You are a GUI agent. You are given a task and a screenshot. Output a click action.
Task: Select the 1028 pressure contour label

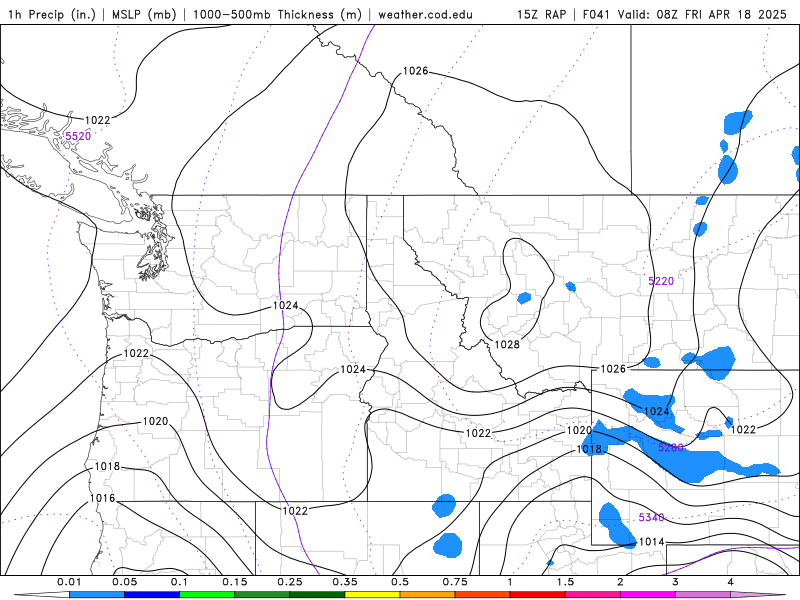coord(507,344)
